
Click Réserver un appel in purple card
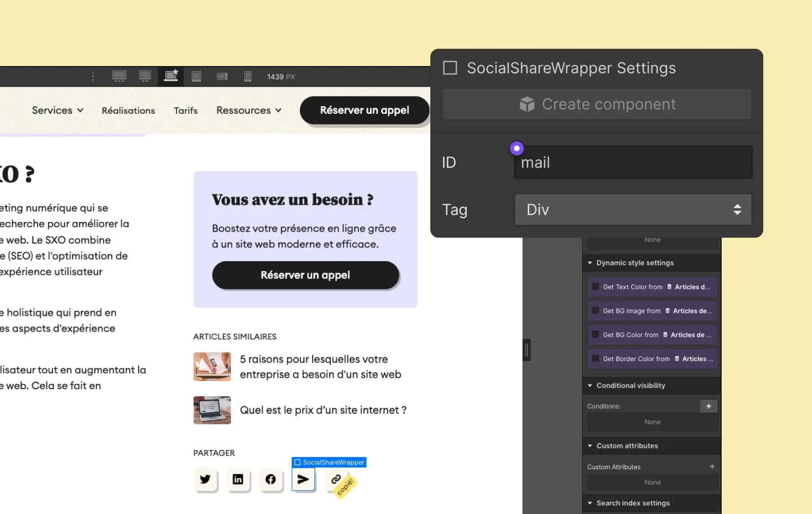pos(306,275)
